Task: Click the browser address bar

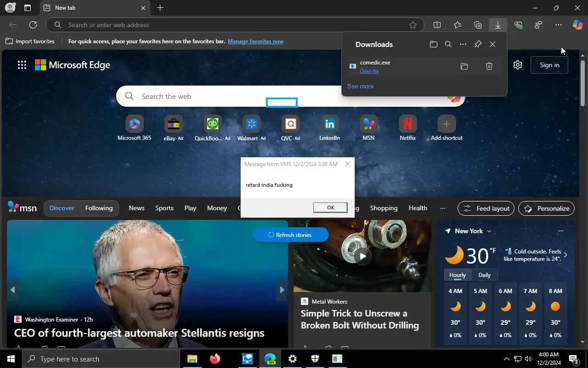Action: coord(234,25)
